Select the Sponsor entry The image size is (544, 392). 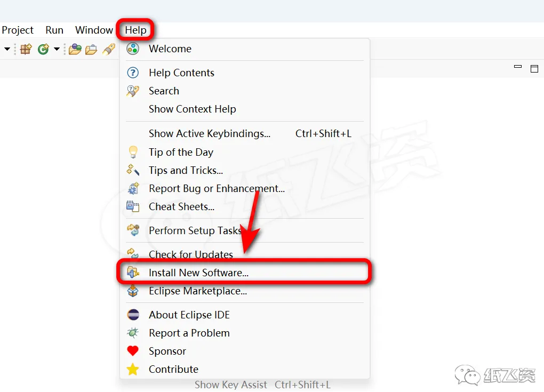[x=245, y=351]
